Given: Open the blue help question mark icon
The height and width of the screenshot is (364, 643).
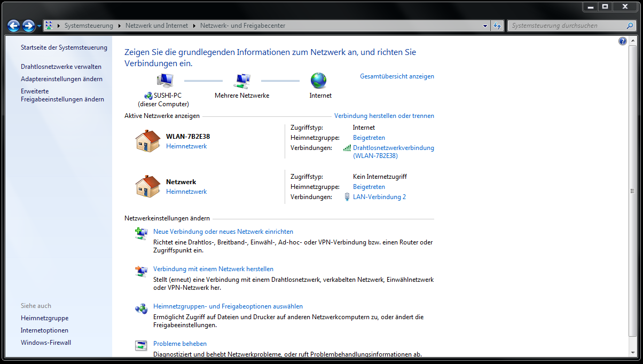Looking at the screenshot, I should [623, 41].
